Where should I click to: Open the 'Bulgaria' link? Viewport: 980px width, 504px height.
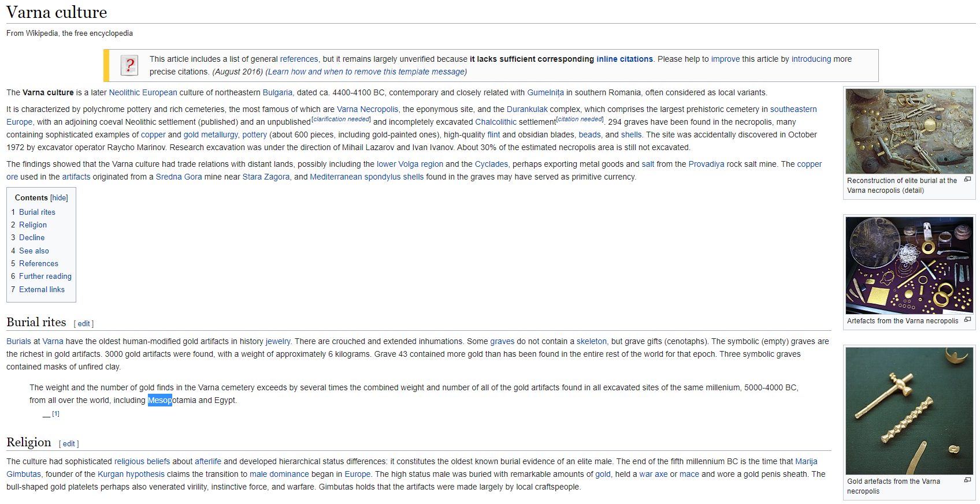click(x=277, y=92)
